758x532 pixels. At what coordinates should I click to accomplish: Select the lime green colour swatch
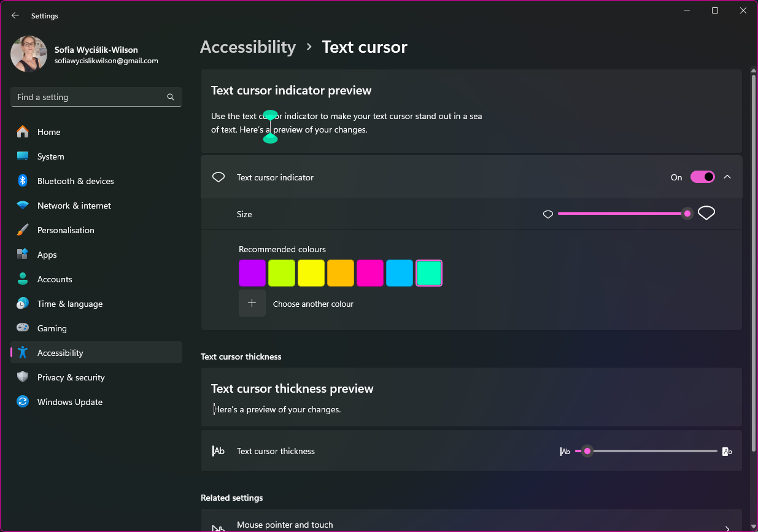282,273
